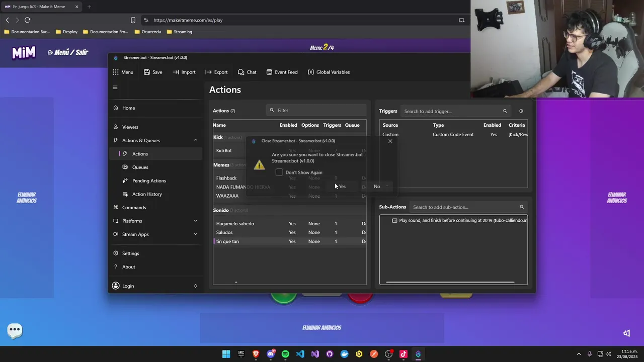Open the Login account switcher chevron

pyautogui.click(x=195, y=286)
